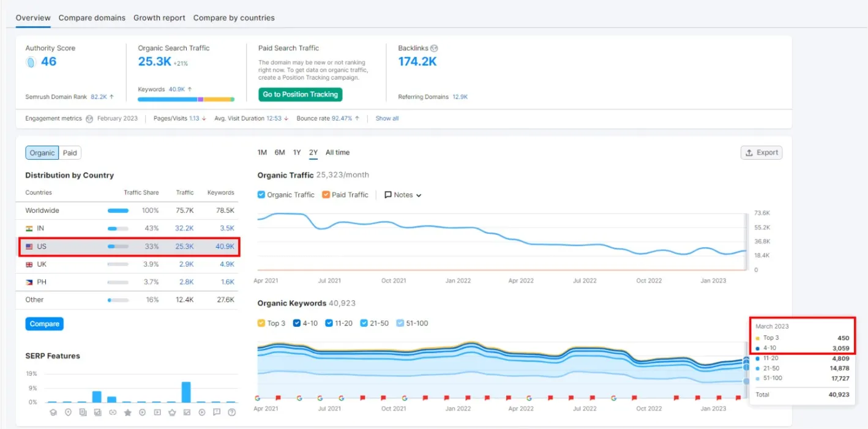Click the upload icon on the Export button

750,153
